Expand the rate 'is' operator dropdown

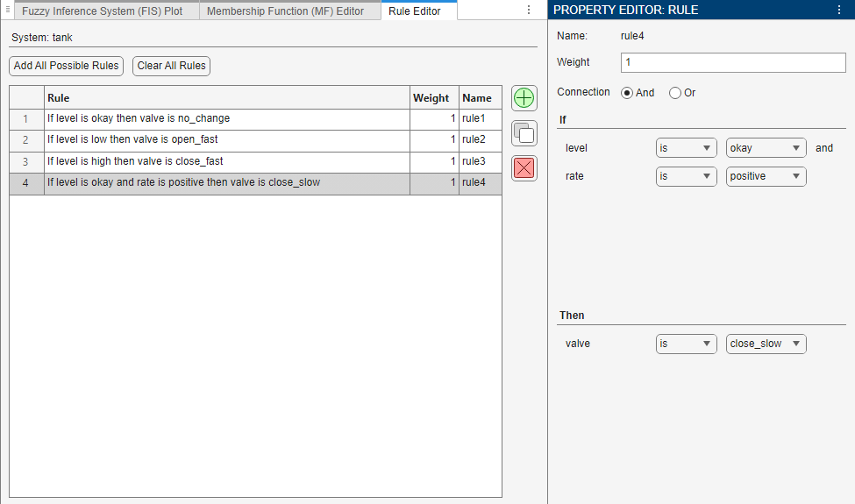point(686,176)
